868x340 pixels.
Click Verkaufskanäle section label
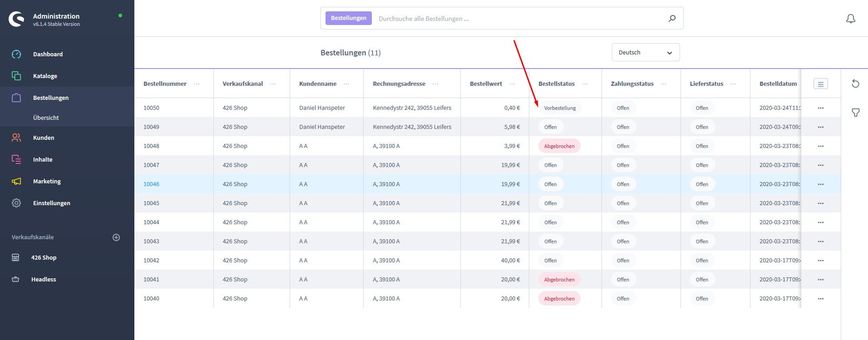point(33,237)
